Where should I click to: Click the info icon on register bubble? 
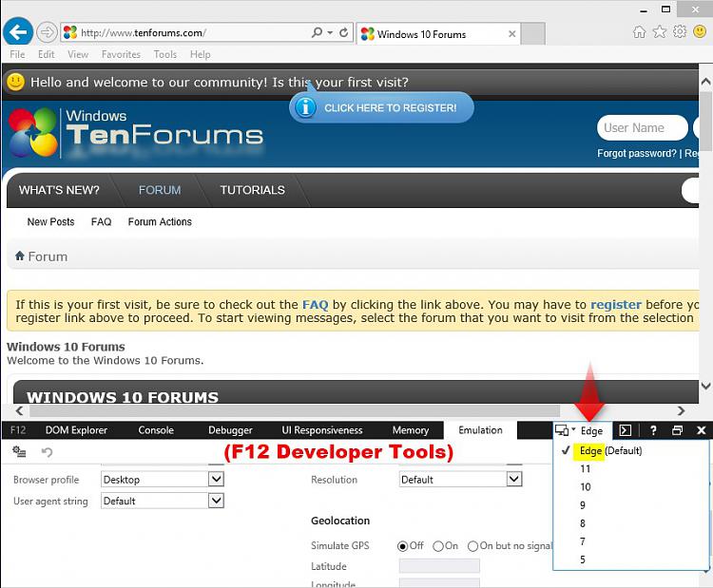tap(305, 107)
